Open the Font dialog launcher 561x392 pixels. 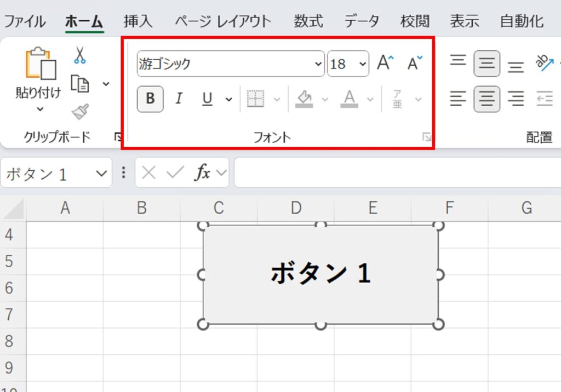(x=426, y=137)
